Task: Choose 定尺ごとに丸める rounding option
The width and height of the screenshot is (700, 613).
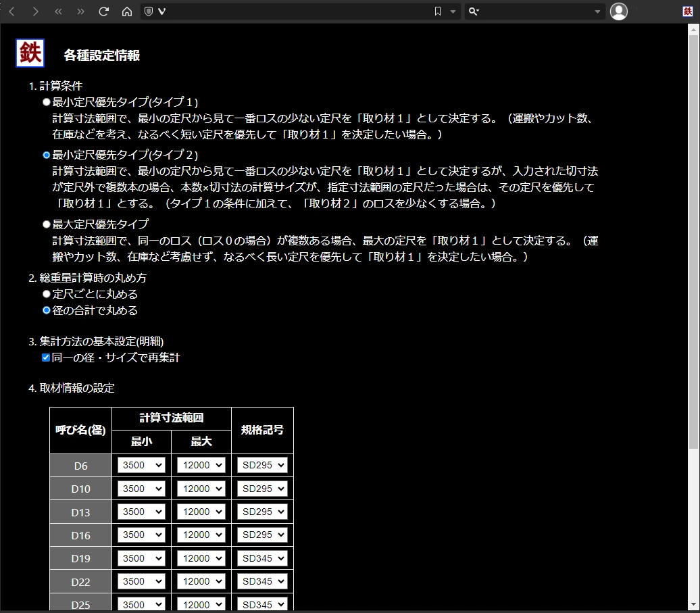Action: coord(47,294)
